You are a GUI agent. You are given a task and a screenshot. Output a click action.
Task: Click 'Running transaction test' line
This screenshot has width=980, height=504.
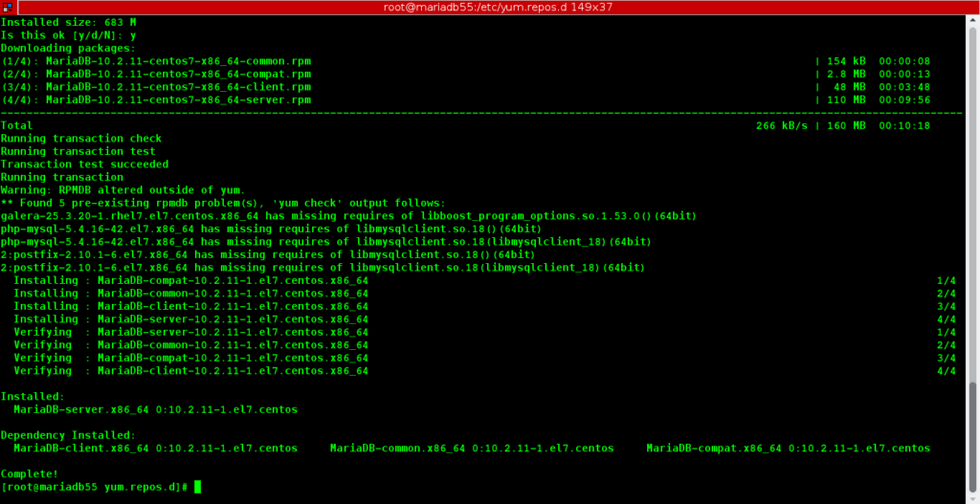pos(78,151)
